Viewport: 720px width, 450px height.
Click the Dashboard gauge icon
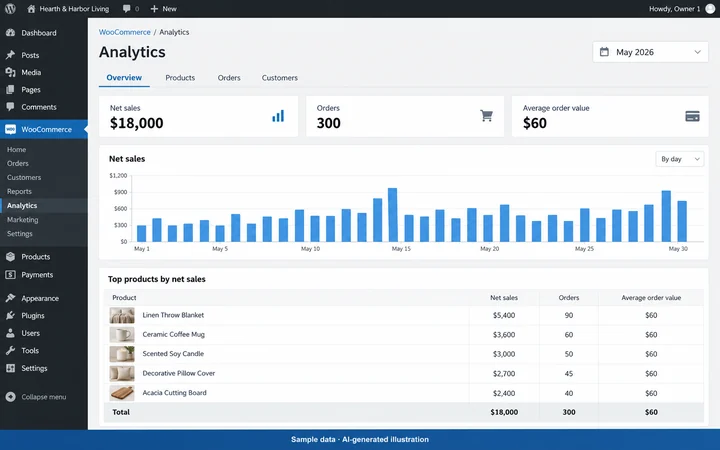click(x=10, y=33)
